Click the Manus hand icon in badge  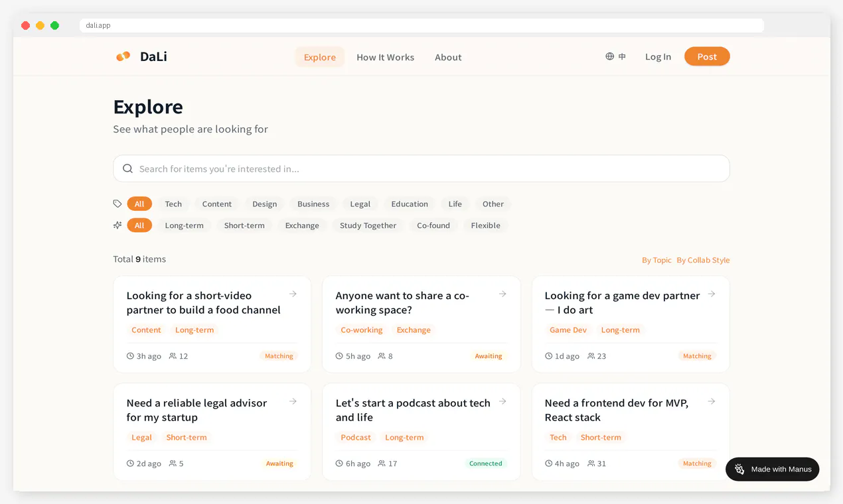coord(739,469)
